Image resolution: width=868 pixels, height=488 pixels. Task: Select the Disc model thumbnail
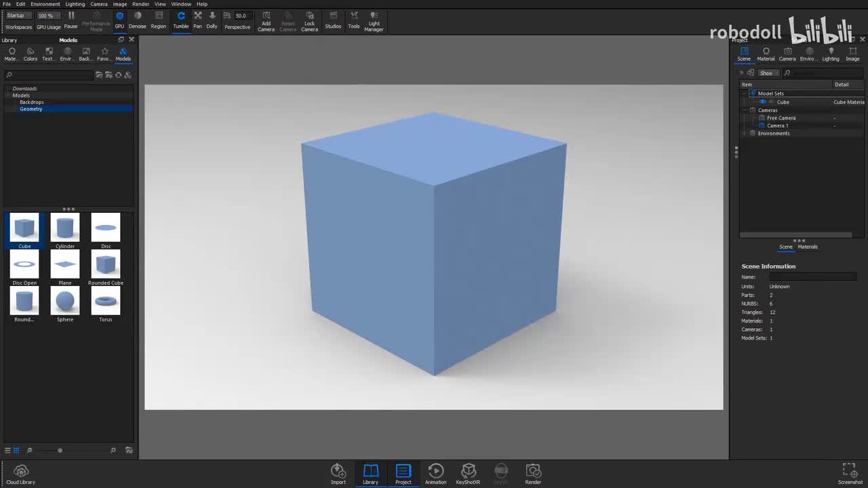(x=106, y=231)
